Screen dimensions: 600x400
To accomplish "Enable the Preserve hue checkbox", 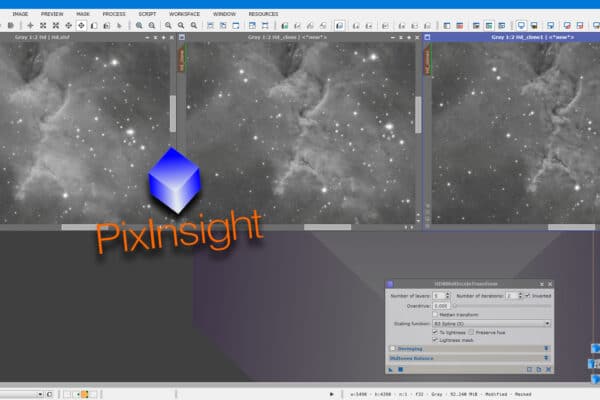I will point(471,332).
